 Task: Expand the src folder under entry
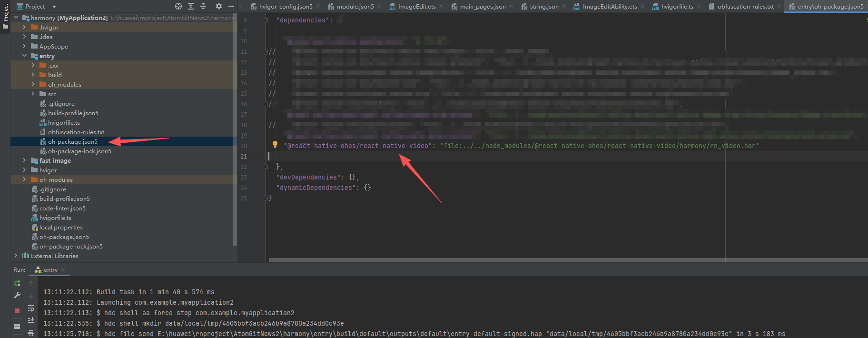(33, 94)
